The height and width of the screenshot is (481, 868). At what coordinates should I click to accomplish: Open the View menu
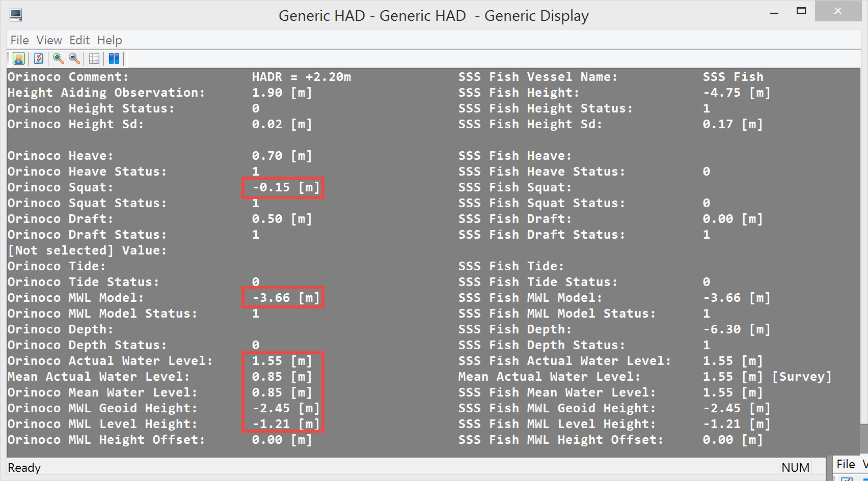(x=49, y=40)
